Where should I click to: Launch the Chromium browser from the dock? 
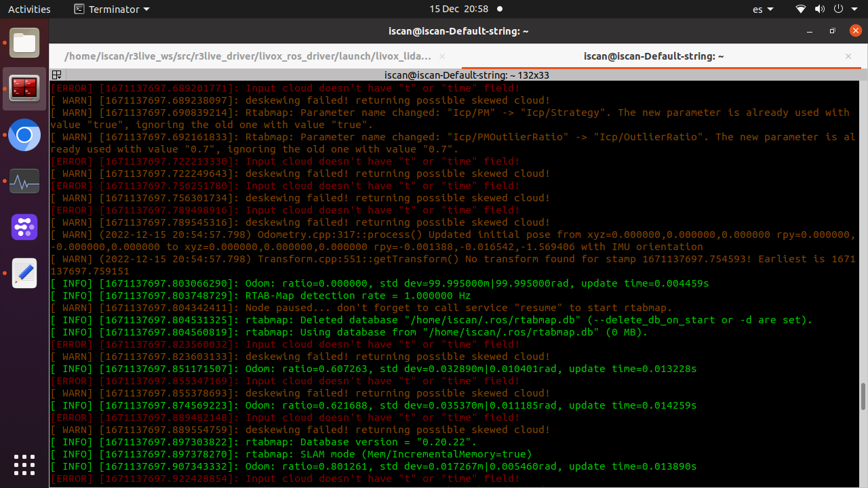(24, 135)
